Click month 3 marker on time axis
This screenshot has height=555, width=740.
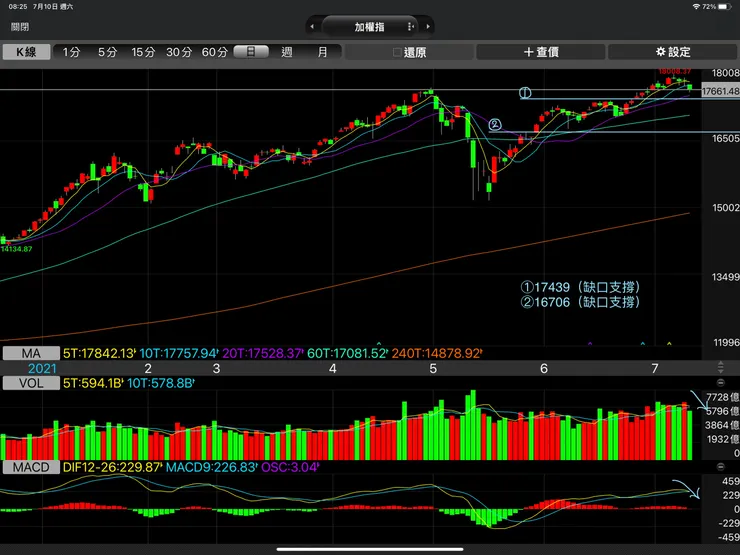point(216,369)
